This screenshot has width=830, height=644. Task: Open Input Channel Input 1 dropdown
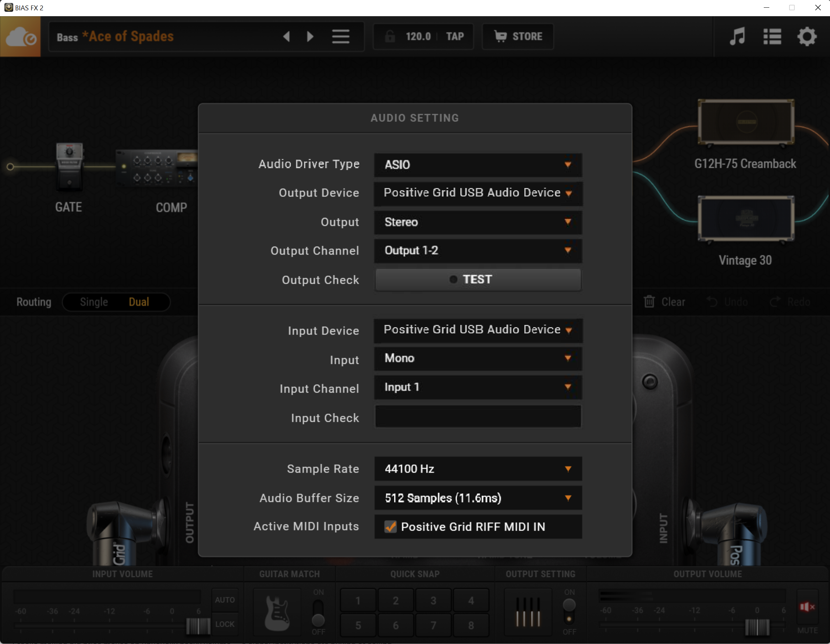[478, 387]
